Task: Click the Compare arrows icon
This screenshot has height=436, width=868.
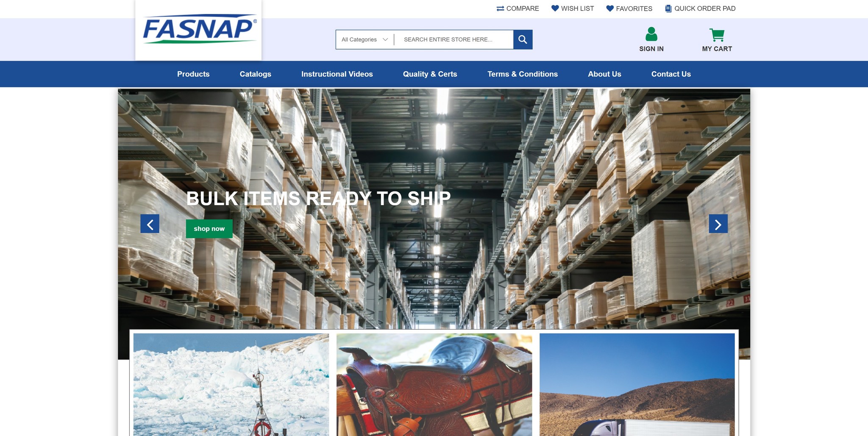Action: click(x=500, y=8)
